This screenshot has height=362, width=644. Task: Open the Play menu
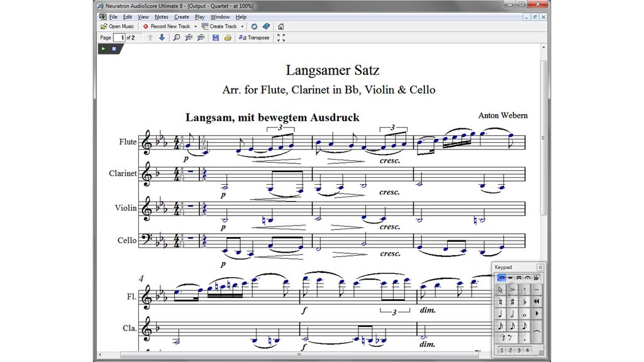point(199,17)
